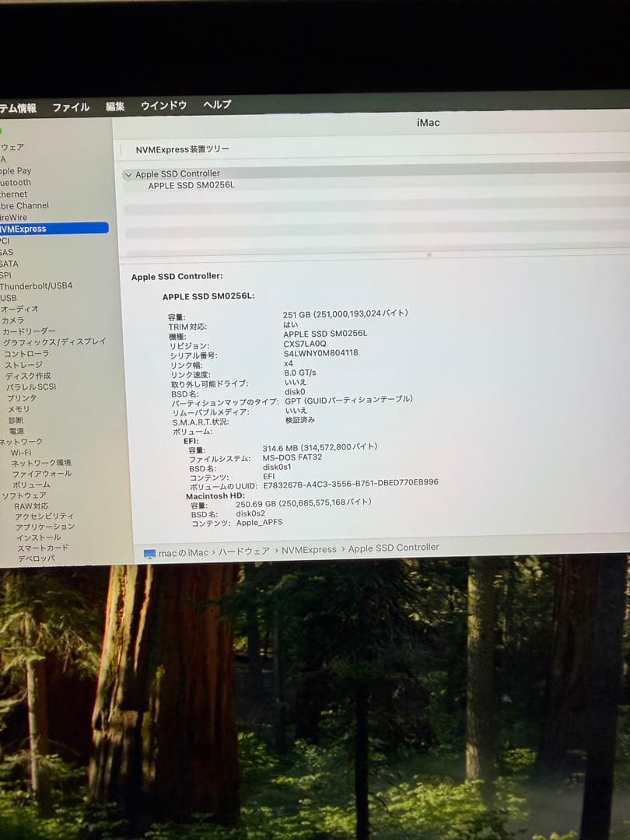Viewport: 630px width, 840px height.
Task: Click Apple SSD Controller in path bar
Action: pyautogui.click(x=394, y=548)
